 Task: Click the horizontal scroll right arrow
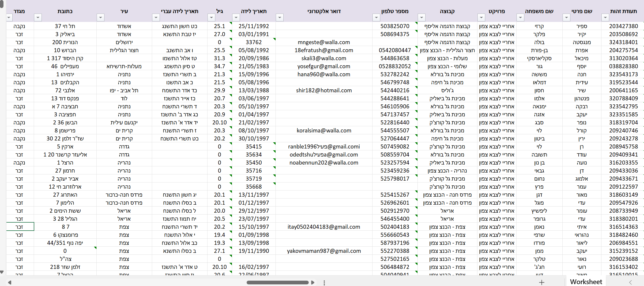tap(312, 283)
